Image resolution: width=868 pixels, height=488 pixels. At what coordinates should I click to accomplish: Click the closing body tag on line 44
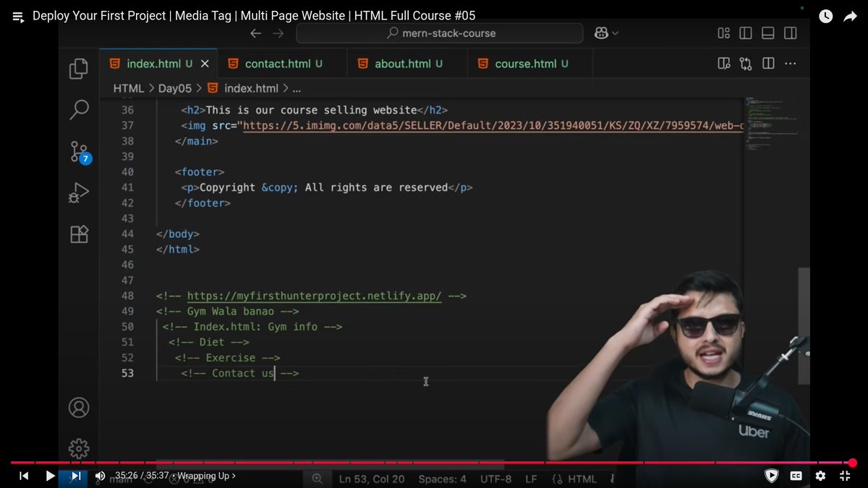178,234
